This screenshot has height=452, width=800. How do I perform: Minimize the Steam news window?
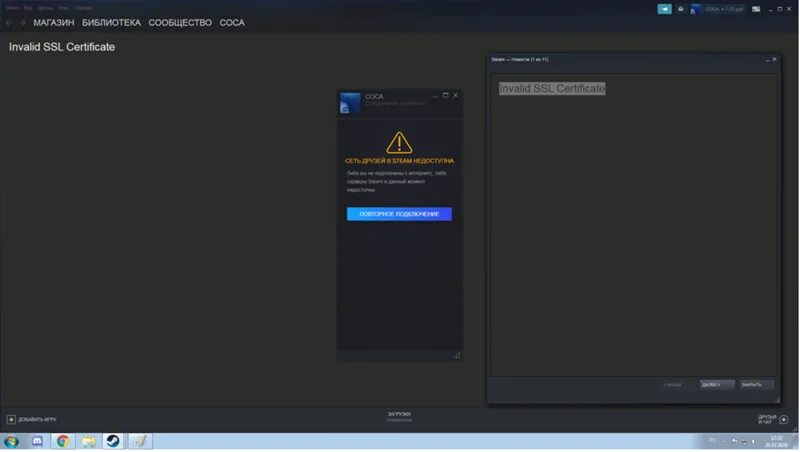point(767,60)
